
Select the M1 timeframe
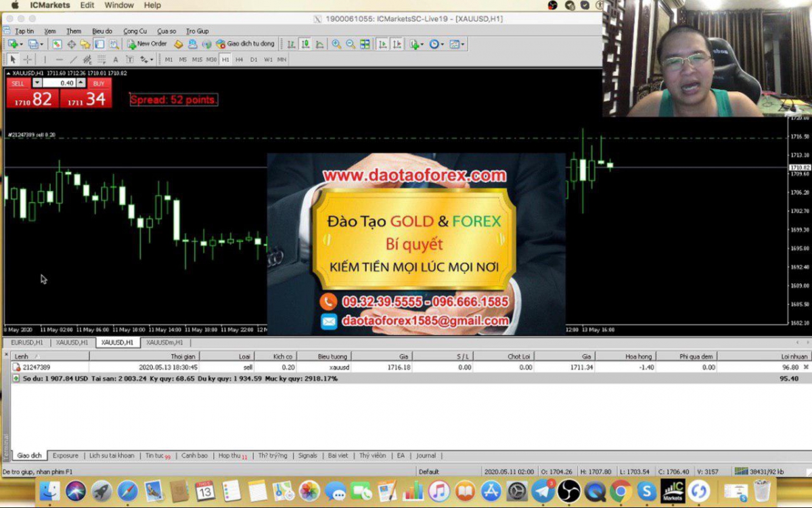click(168, 60)
